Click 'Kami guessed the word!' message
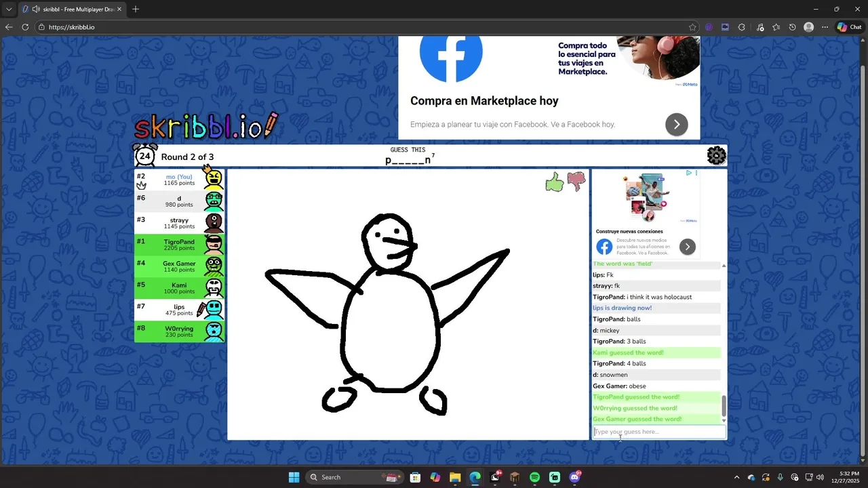Image resolution: width=868 pixels, height=488 pixels. point(628,352)
